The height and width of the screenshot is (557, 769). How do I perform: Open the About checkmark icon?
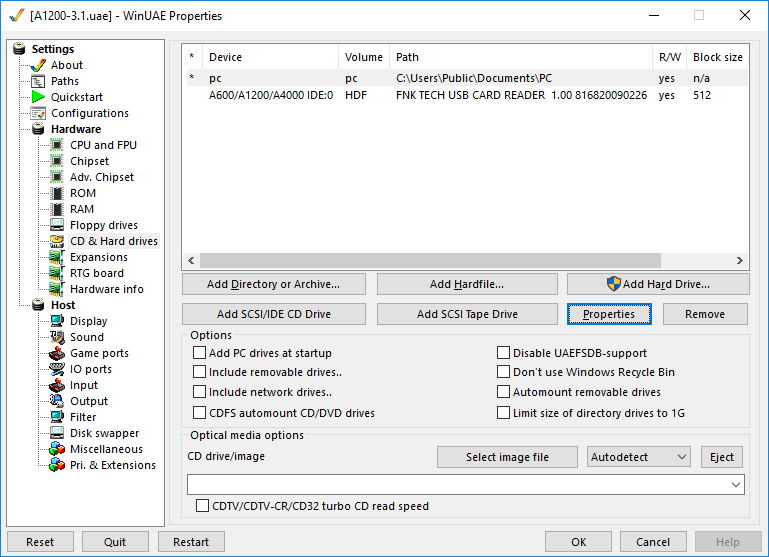coord(38,65)
